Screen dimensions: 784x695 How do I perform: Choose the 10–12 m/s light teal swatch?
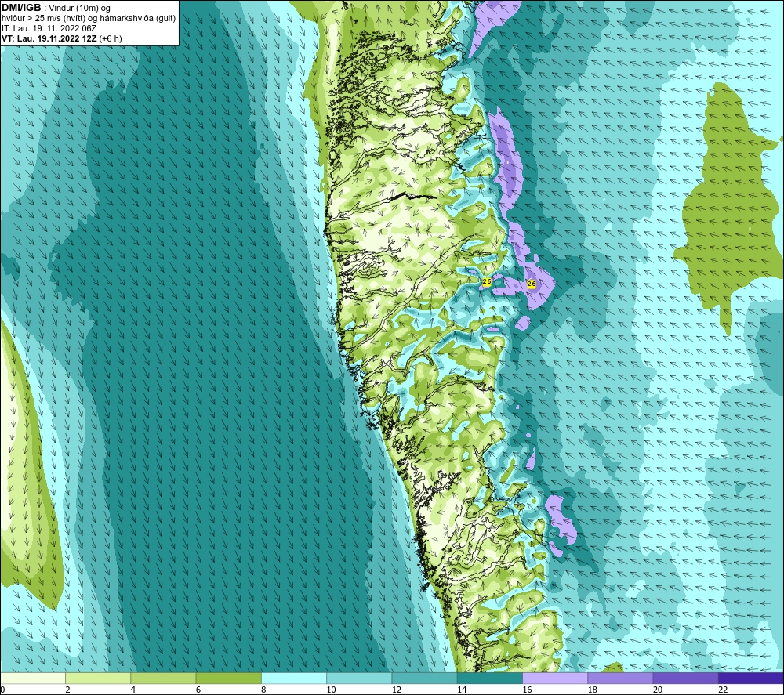(x=359, y=678)
